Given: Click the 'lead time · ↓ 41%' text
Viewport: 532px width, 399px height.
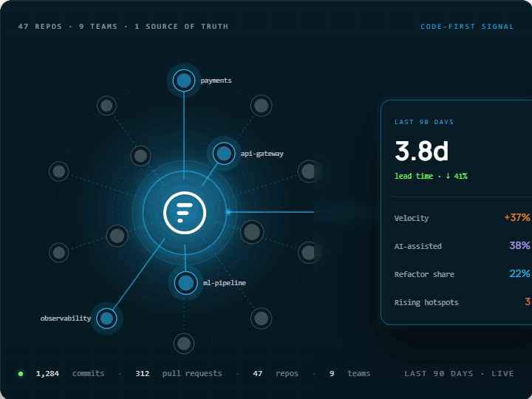Looking at the screenshot, I should 432,176.
